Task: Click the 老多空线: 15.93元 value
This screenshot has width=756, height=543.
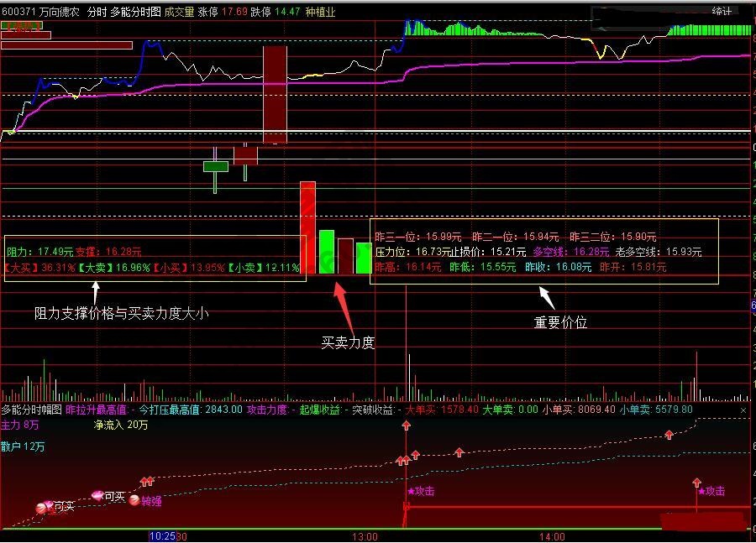Action: tap(658, 252)
